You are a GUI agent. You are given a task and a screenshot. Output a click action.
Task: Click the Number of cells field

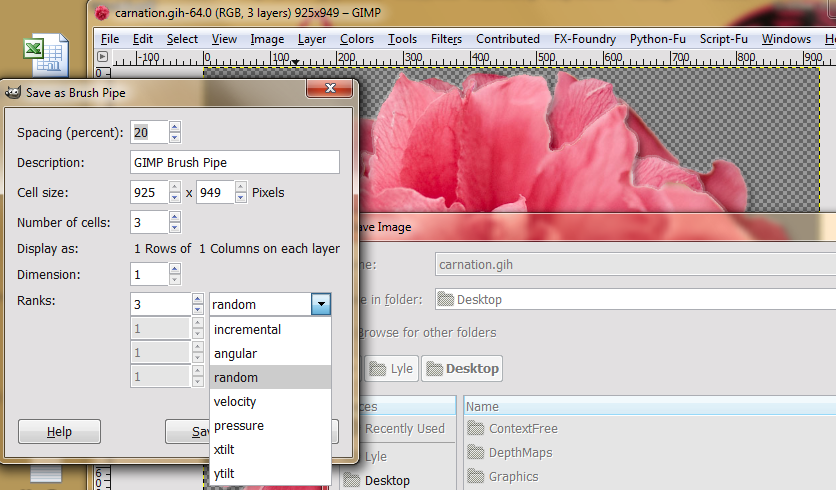[x=149, y=222]
